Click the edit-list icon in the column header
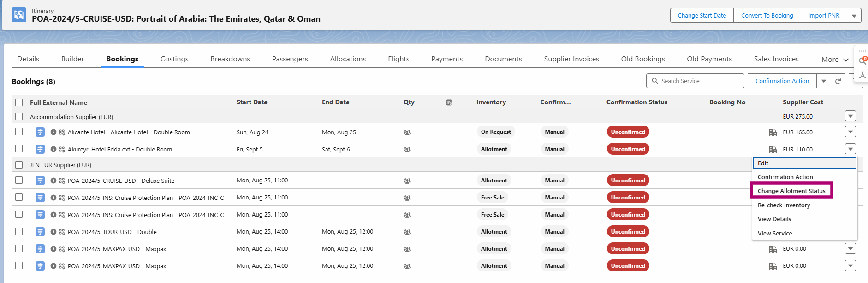This screenshot has height=283, width=868. coord(449,102)
